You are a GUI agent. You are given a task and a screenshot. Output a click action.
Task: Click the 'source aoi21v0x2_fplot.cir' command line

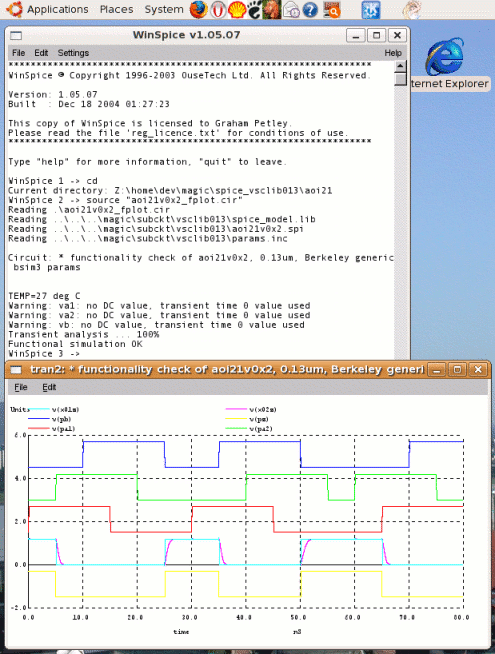pyautogui.click(x=126, y=200)
